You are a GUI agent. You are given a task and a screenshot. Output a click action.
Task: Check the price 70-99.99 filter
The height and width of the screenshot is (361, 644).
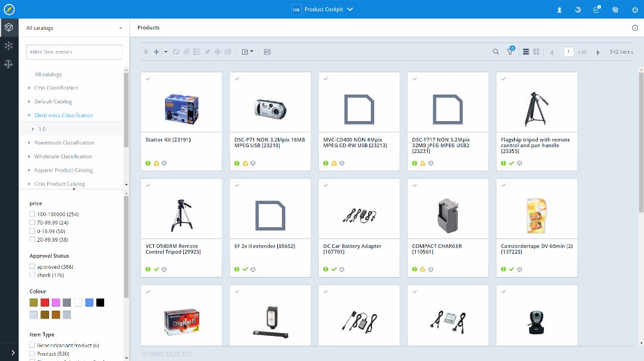click(x=32, y=223)
